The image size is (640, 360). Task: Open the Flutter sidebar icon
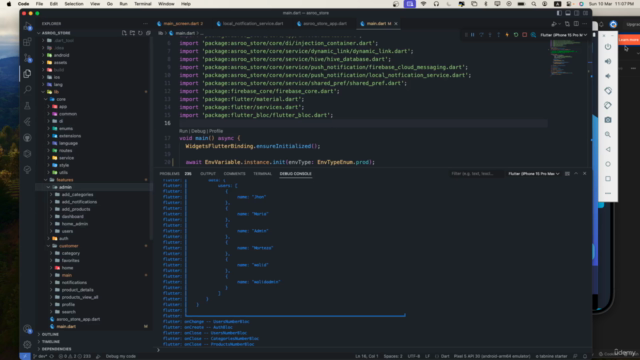click(27, 122)
